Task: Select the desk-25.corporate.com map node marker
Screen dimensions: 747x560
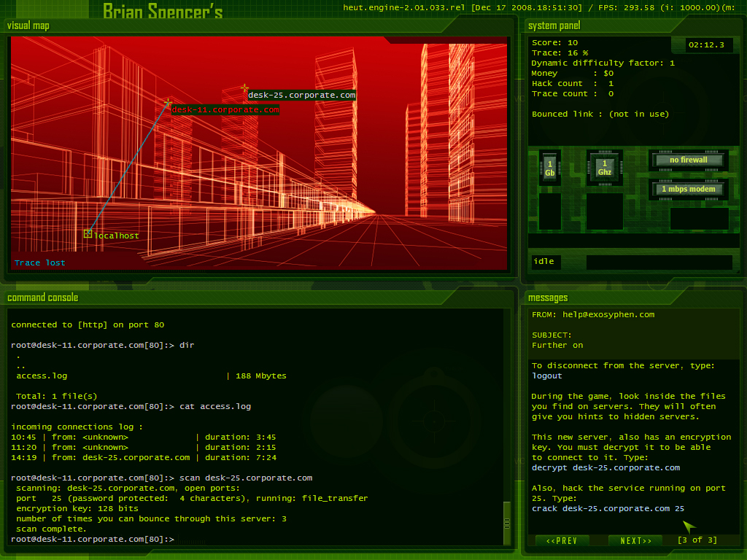Action: [245, 89]
